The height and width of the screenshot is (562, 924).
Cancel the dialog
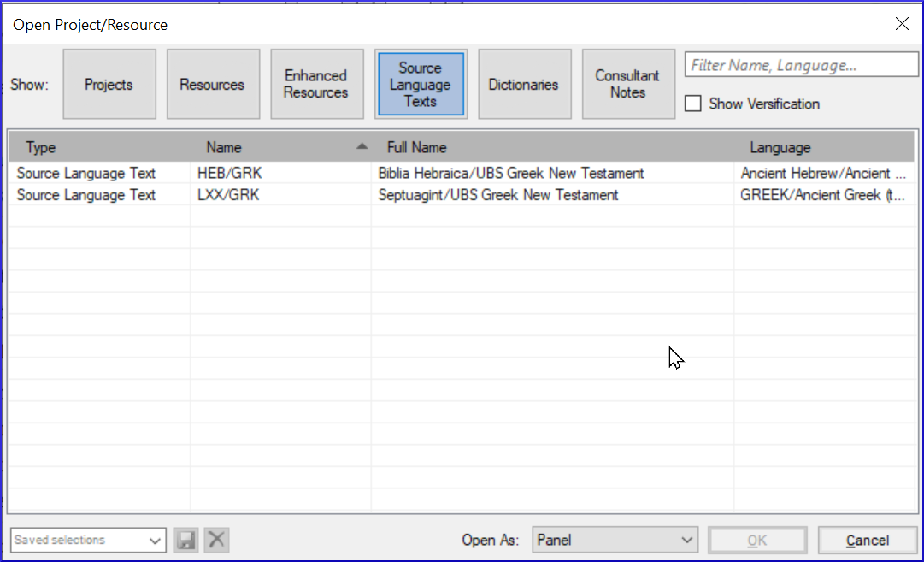tap(867, 540)
